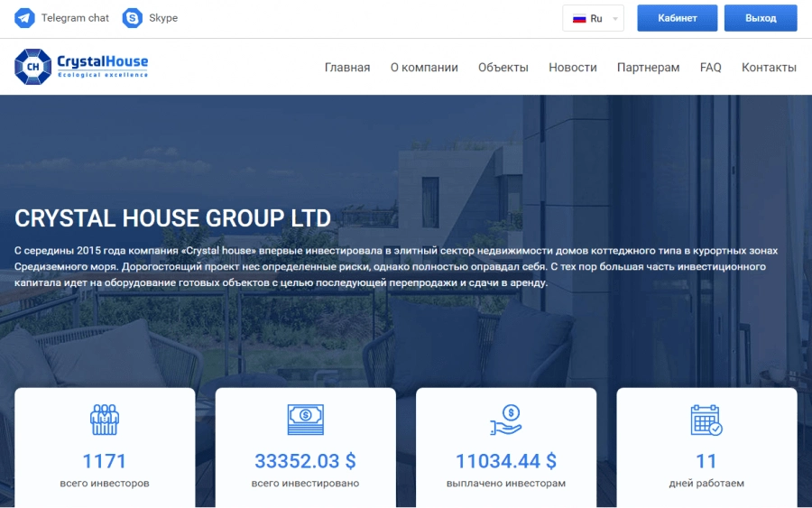Screen dimensions: 812x508
Task: Click the выплачено инвесторам label
Action: [x=506, y=483]
